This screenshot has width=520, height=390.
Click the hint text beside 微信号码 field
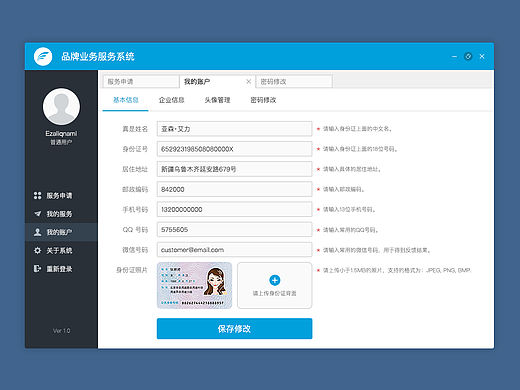[376, 250]
